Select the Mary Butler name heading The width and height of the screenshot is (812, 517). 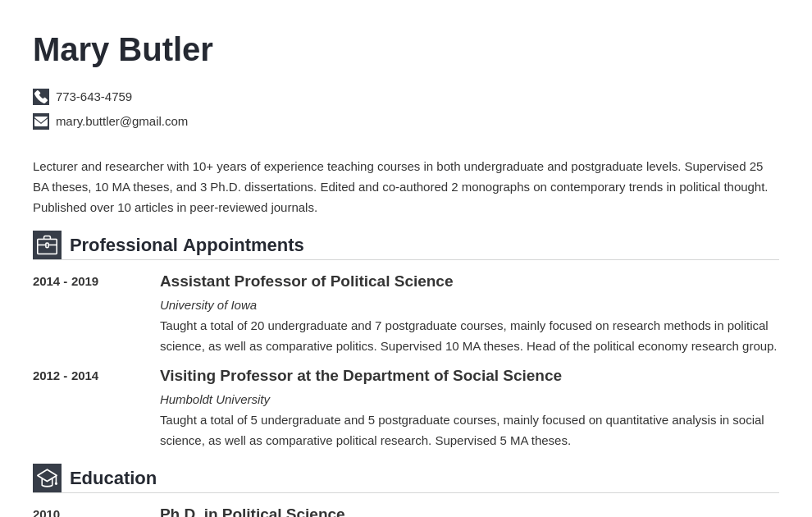123,50
